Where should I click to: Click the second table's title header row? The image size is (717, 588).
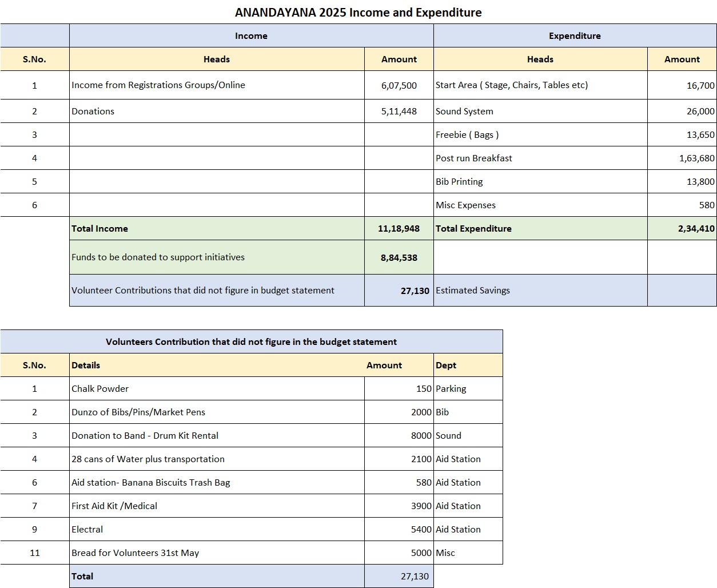coord(252,341)
